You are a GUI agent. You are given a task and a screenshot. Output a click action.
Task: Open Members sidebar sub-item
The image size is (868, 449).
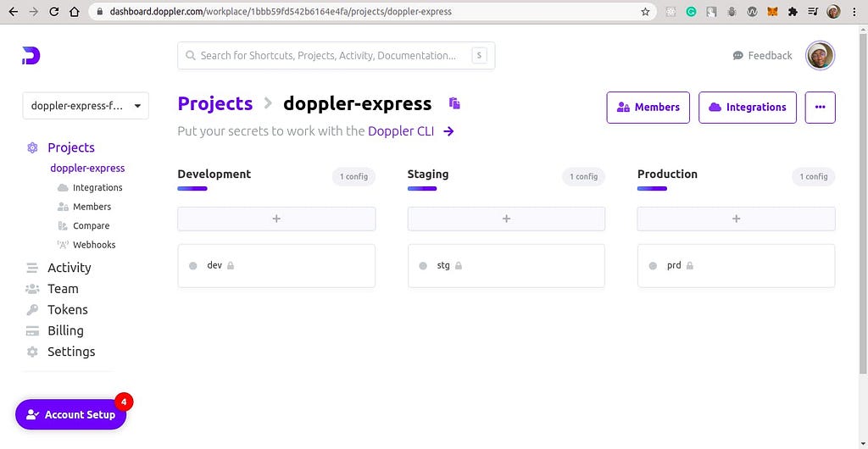(x=92, y=206)
